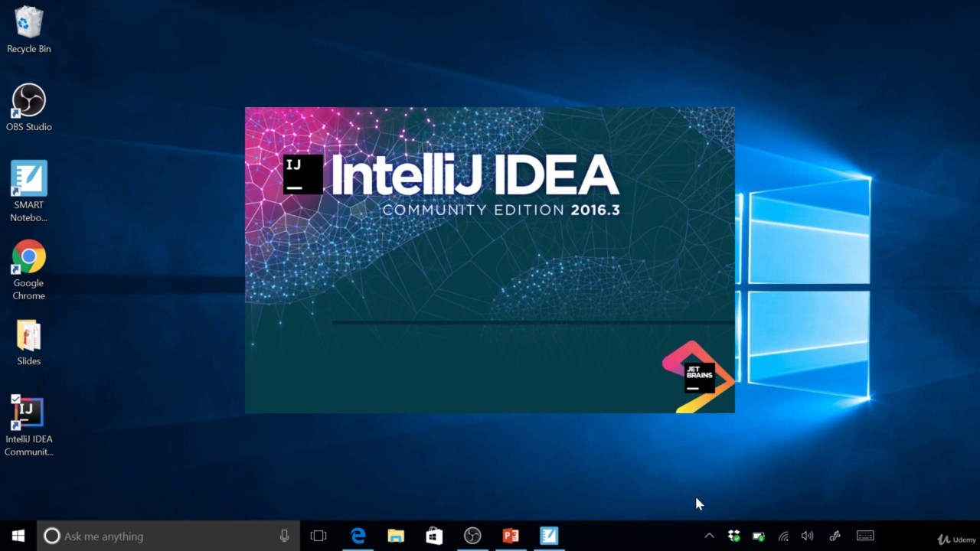Open the Windows Store taskbar icon
980x551 pixels.
coord(434,536)
